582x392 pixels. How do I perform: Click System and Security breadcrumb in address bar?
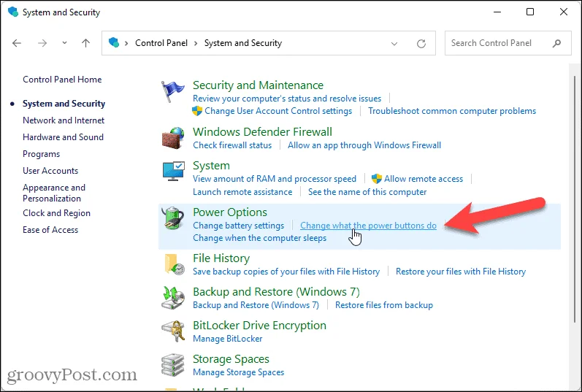pyautogui.click(x=243, y=43)
